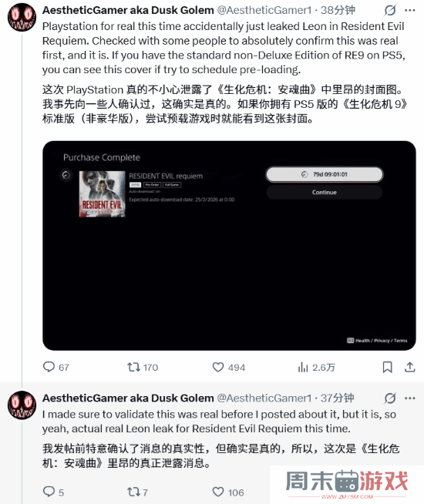The image size is (424, 504).
Task: View analytics showing 2.6万 views
Action: pyautogui.click(x=316, y=367)
